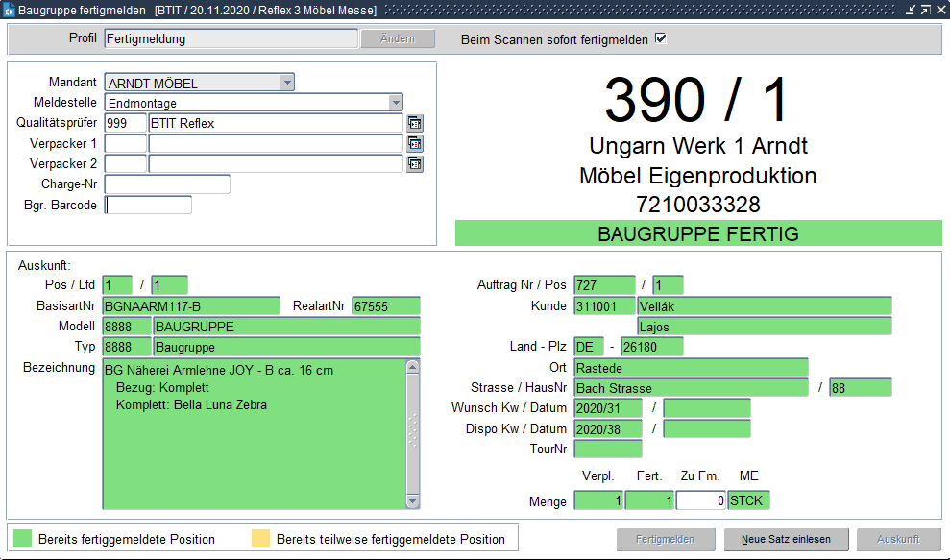Toggle 'Beim Scannen sofort fertigmelden' checkbox
Image resolution: width=950 pixels, height=560 pixels.
[660, 39]
